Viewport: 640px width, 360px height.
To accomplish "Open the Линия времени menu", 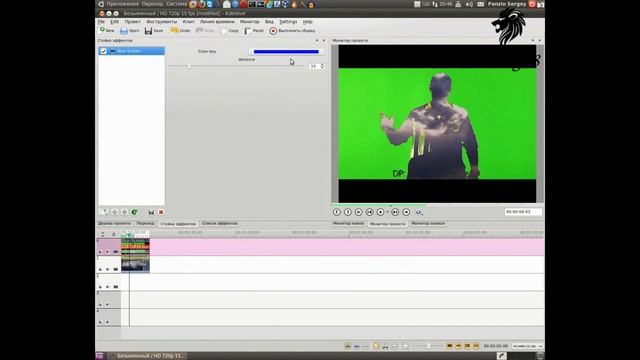I will point(217,22).
